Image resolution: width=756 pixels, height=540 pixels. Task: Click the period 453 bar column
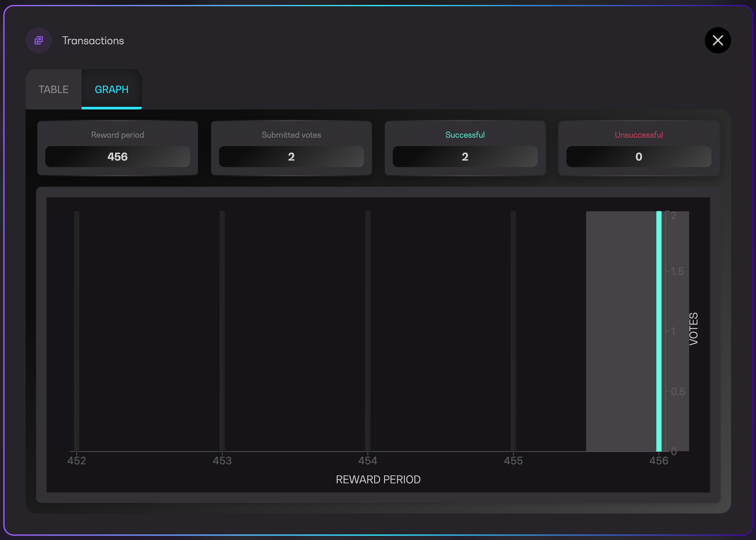click(x=222, y=331)
